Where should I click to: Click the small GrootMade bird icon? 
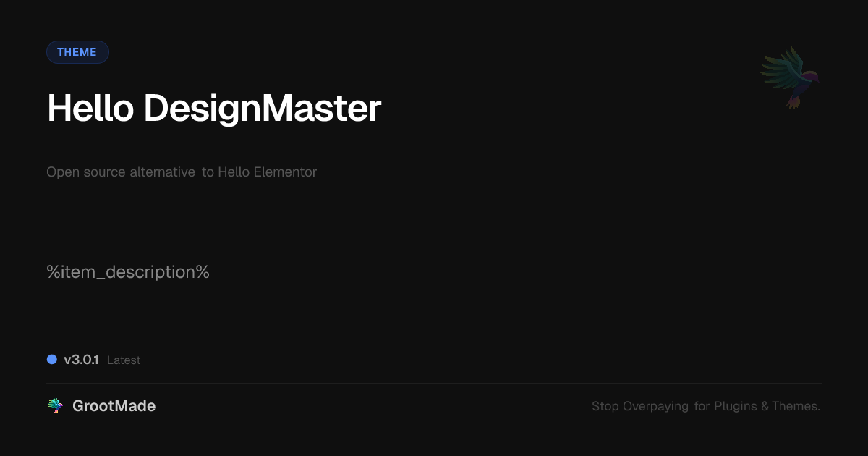click(x=55, y=406)
